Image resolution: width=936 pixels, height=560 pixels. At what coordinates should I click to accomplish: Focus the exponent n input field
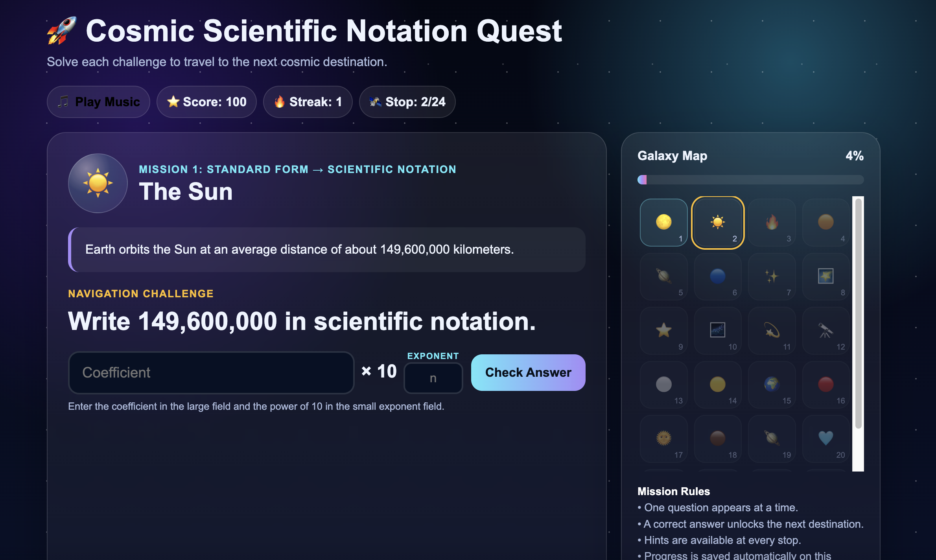coord(433,378)
